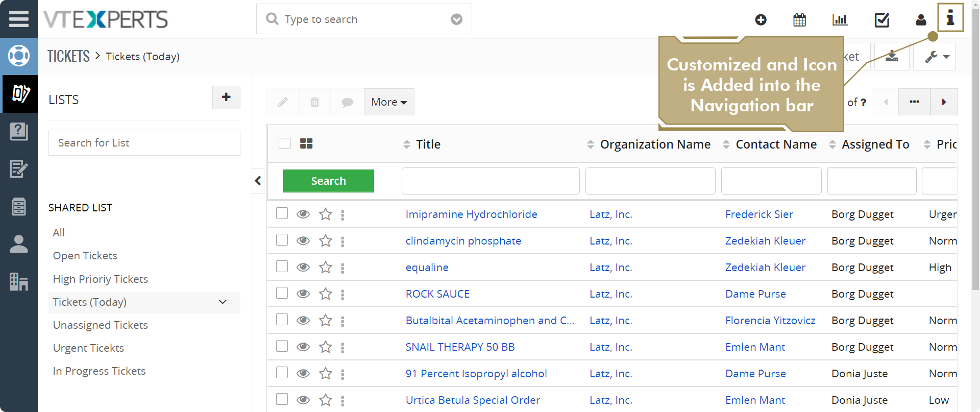This screenshot has height=412, width=980.
Task: Check the clindamycin phosphate row checkbox
Action: coord(282,239)
